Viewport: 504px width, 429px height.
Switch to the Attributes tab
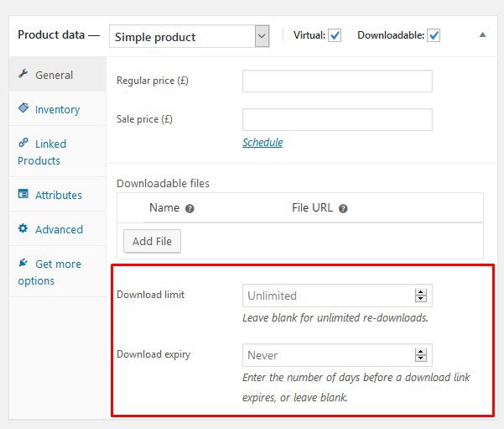(x=58, y=195)
